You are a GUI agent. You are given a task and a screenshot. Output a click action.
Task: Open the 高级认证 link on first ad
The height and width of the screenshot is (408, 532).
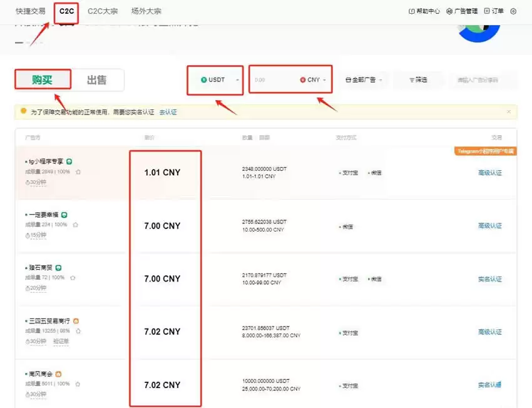point(489,173)
